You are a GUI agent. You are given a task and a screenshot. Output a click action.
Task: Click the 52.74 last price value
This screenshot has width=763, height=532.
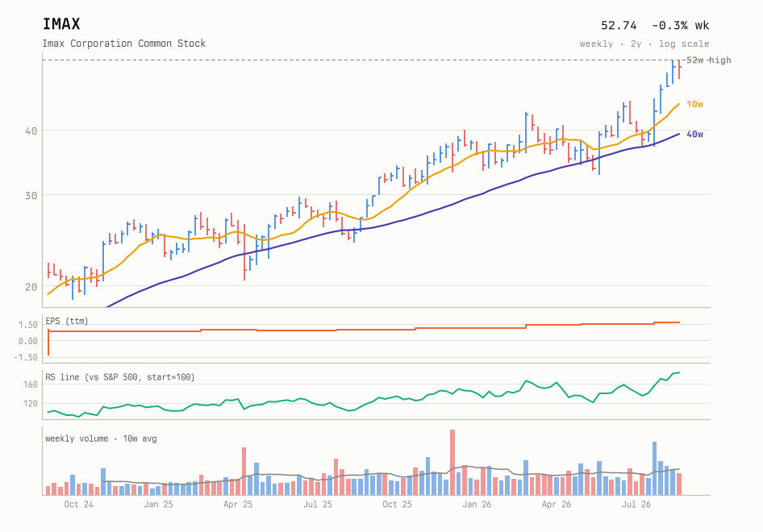pos(619,25)
